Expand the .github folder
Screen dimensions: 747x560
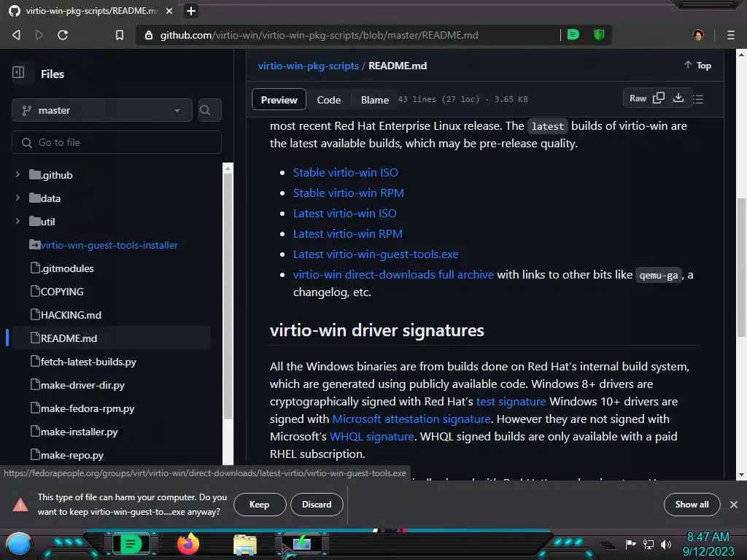pyautogui.click(x=18, y=174)
